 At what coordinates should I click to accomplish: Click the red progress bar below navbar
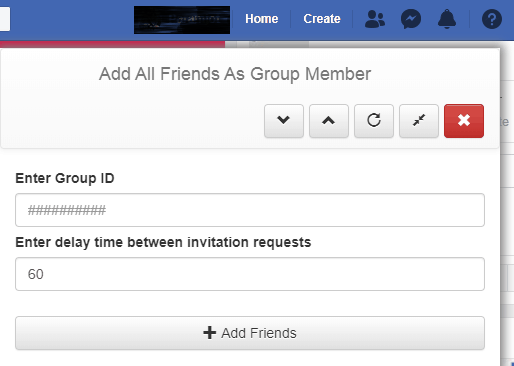pyautogui.click(x=112, y=44)
